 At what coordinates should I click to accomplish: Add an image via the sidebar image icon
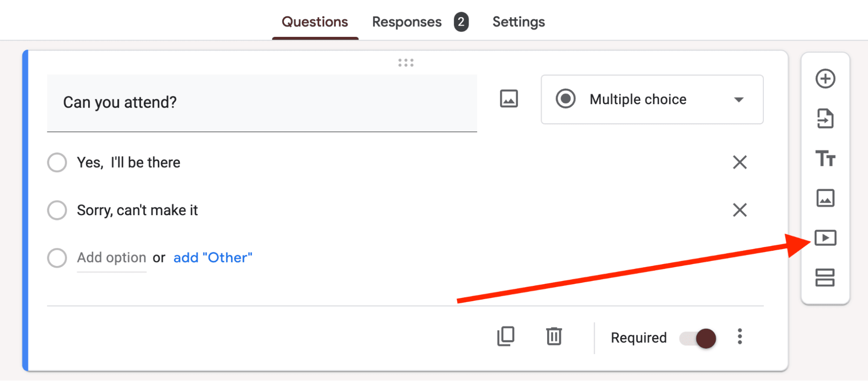tap(825, 198)
